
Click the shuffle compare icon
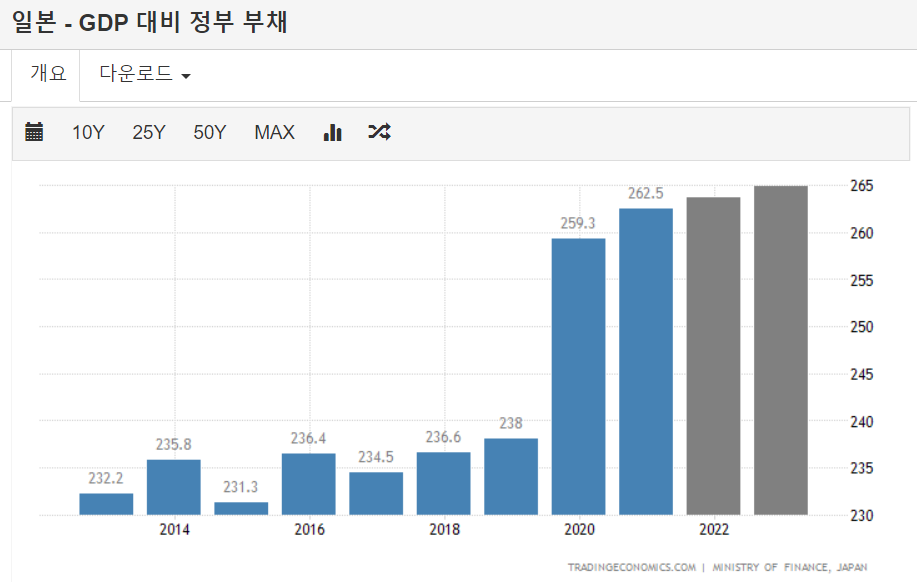click(x=379, y=132)
